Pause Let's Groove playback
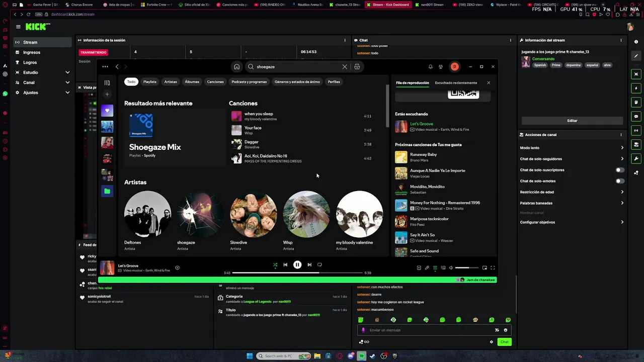 [297, 264]
